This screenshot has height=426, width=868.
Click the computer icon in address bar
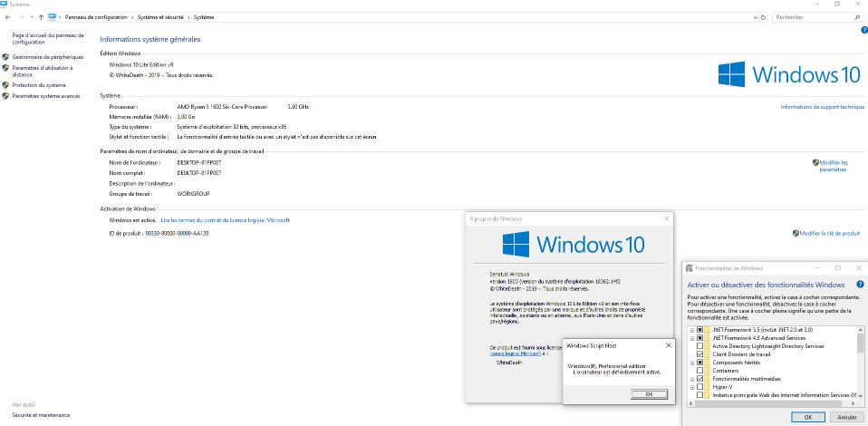click(x=52, y=17)
